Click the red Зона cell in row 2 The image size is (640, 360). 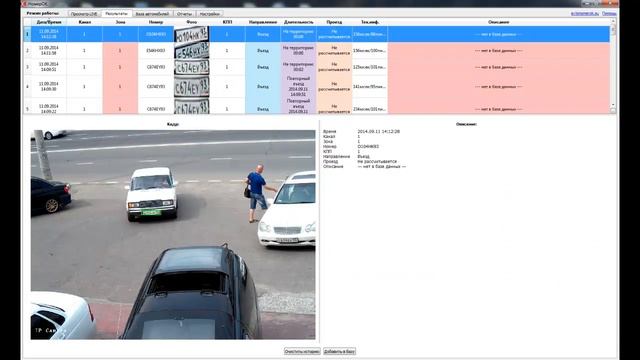coord(120,51)
